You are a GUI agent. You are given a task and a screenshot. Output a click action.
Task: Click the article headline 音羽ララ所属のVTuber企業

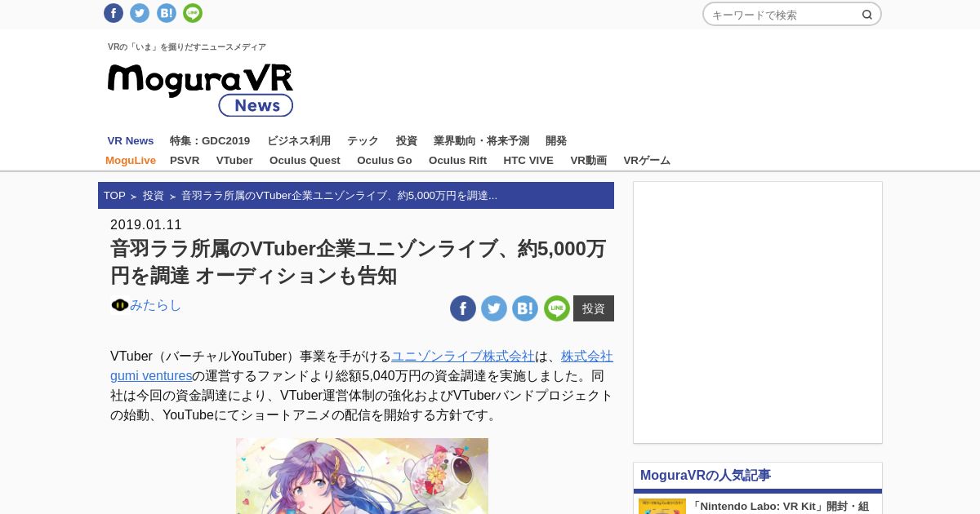click(x=359, y=262)
